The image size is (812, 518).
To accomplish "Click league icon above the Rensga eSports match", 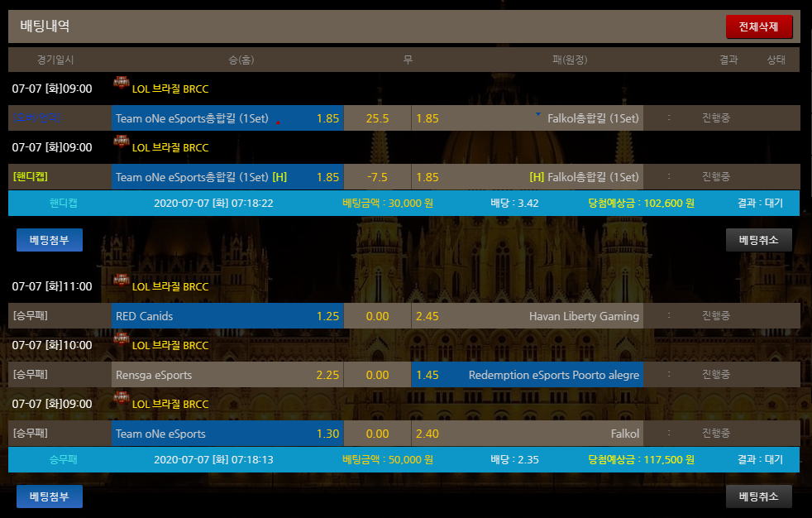I will click(122, 339).
